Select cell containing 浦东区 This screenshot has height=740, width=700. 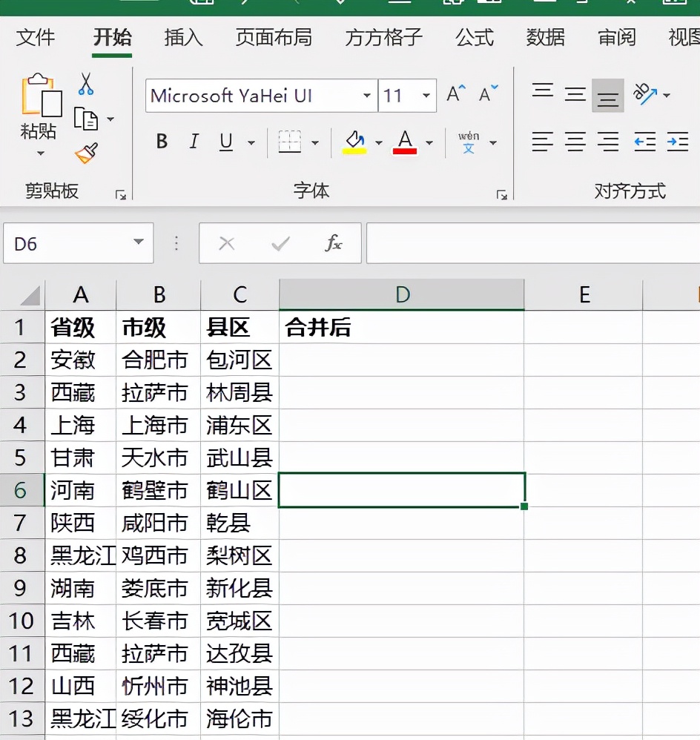[x=240, y=425]
